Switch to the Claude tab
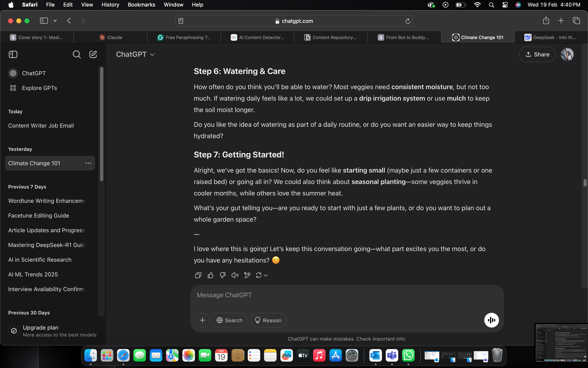588x368 pixels. pyautogui.click(x=110, y=37)
